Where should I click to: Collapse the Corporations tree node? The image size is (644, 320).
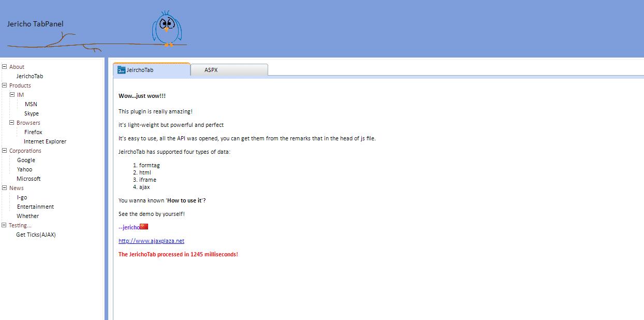(5, 150)
